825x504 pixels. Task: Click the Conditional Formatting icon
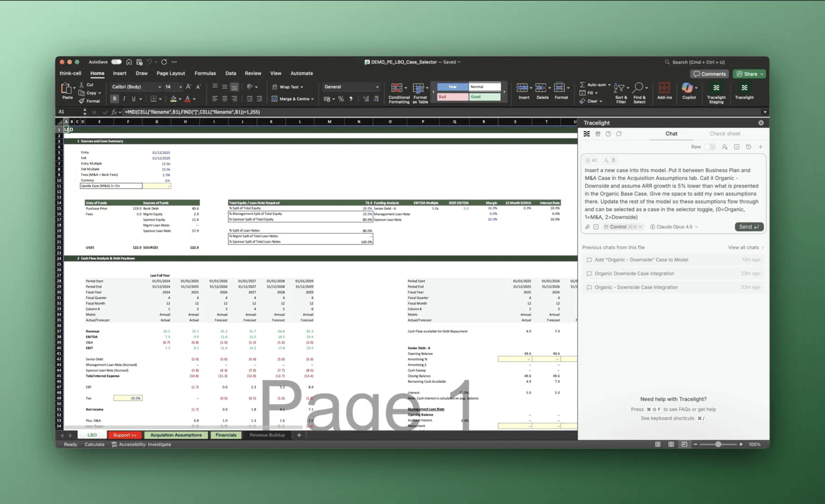coord(396,88)
